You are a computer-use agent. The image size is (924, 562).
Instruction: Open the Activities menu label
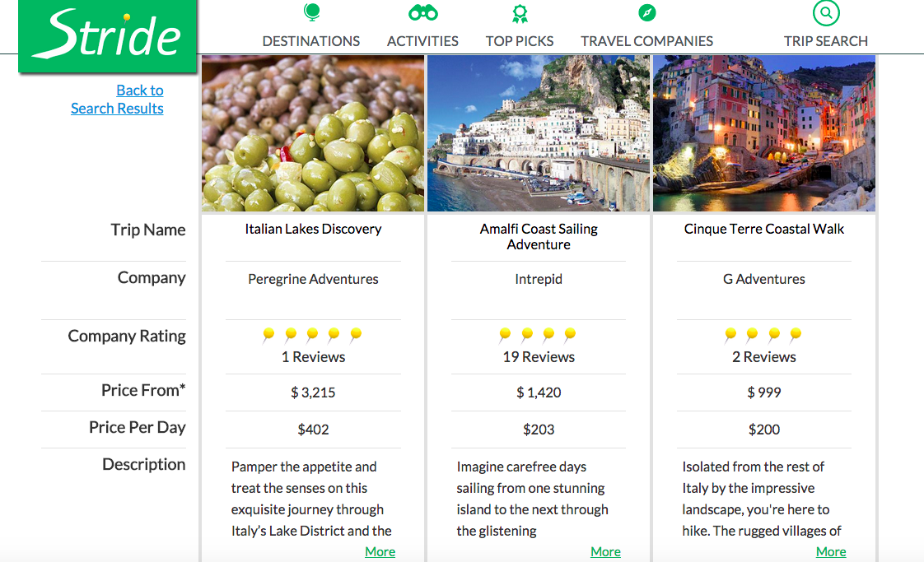422,41
